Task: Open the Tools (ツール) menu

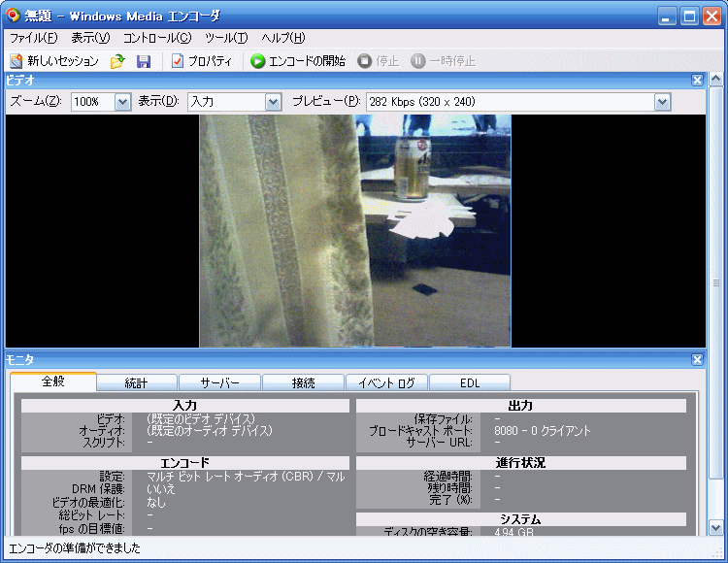Action: [x=225, y=38]
